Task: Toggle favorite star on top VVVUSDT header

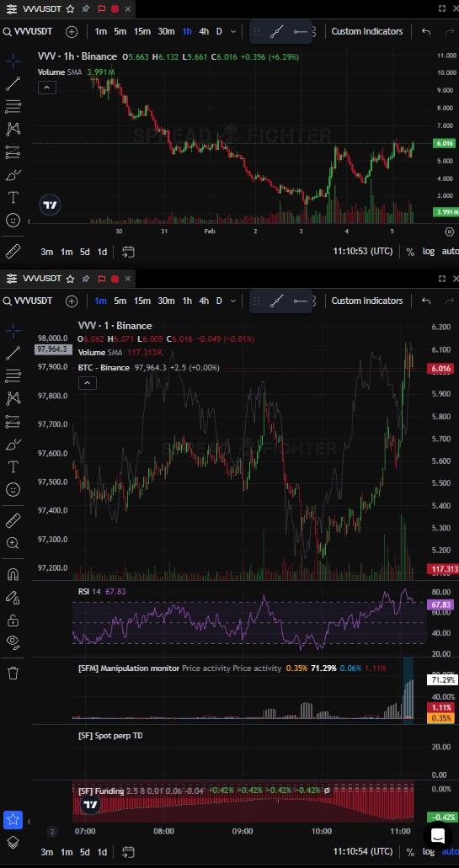Action: pos(70,9)
